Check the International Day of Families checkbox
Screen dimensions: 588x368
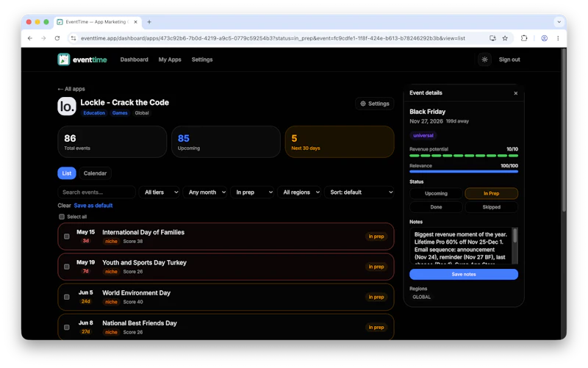tap(66, 237)
